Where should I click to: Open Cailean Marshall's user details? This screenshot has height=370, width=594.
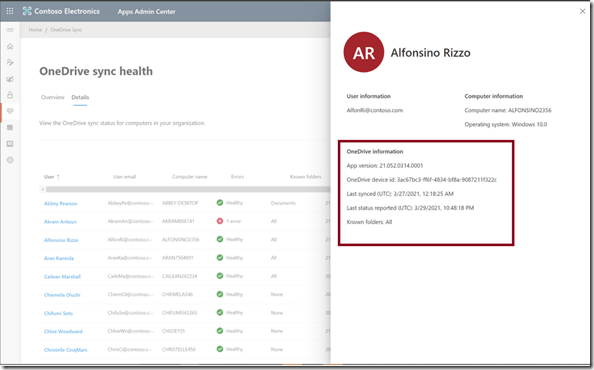coord(62,276)
